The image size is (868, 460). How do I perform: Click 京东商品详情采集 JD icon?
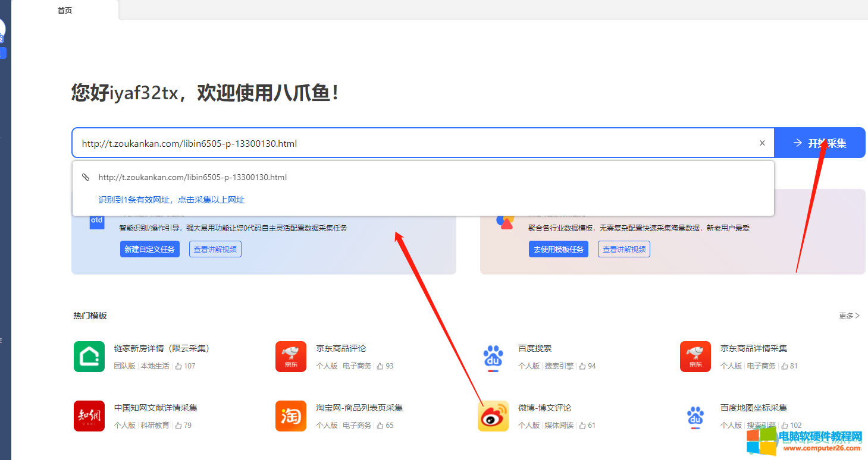coord(695,357)
